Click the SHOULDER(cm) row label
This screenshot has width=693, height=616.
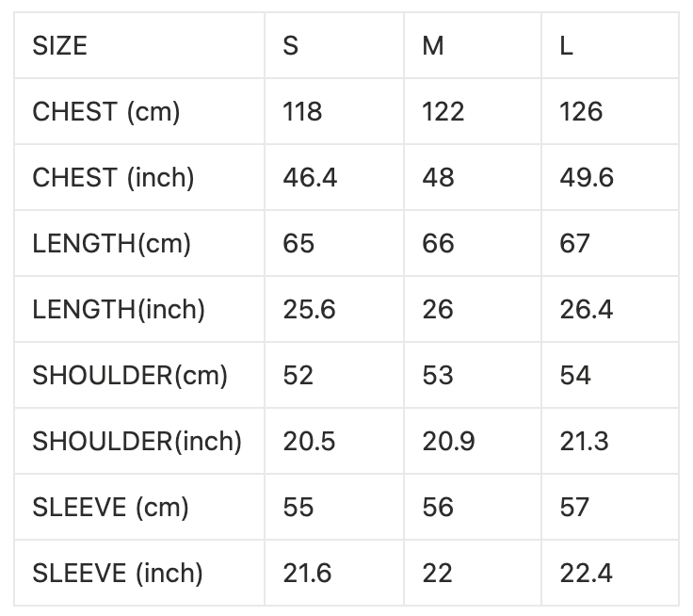point(130,375)
